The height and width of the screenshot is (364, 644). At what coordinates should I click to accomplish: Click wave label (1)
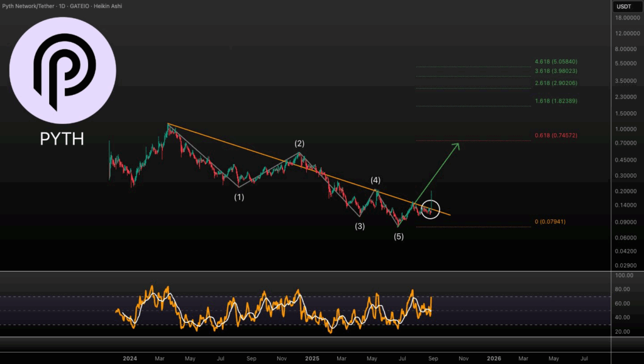(239, 197)
